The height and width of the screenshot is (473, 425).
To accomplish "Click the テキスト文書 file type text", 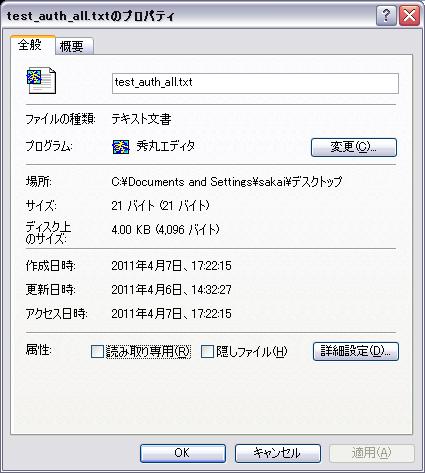I will pyautogui.click(x=141, y=119).
